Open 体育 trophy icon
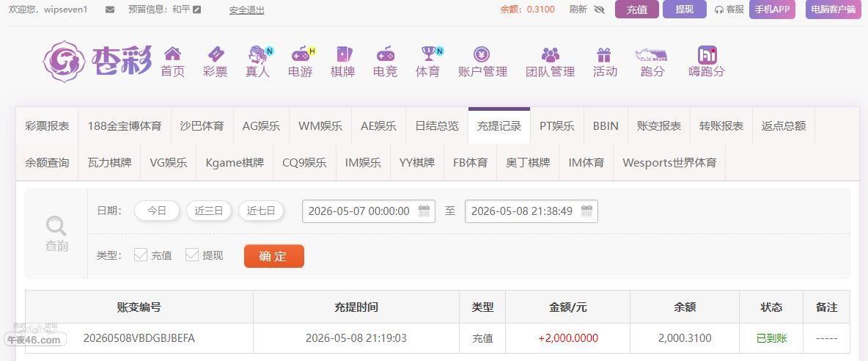The height and width of the screenshot is (361, 868). point(429,54)
